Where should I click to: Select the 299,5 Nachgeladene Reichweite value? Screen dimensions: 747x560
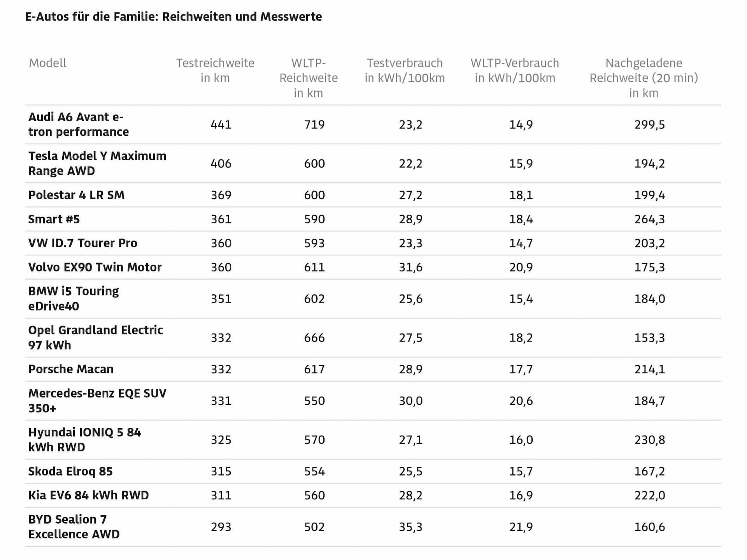click(649, 124)
